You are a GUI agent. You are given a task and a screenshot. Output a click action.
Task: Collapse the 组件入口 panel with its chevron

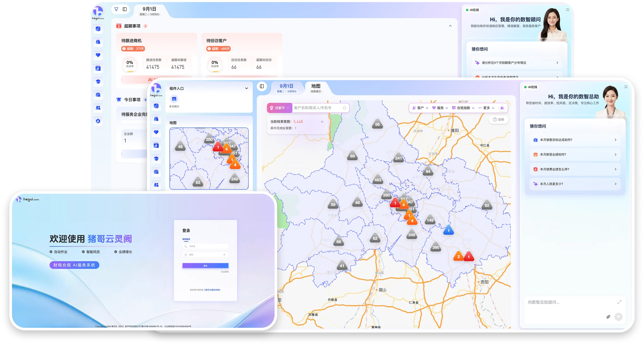pyautogui.click(x=246, y=88)
